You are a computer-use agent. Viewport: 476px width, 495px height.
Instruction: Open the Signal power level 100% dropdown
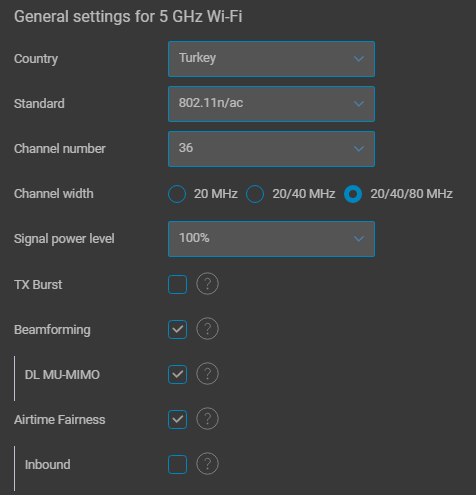(271, 239)
